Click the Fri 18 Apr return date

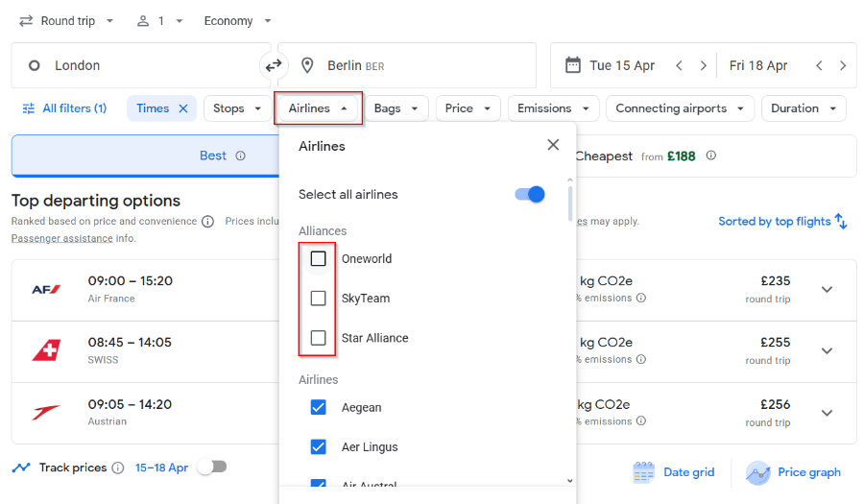tap(758, 65)
